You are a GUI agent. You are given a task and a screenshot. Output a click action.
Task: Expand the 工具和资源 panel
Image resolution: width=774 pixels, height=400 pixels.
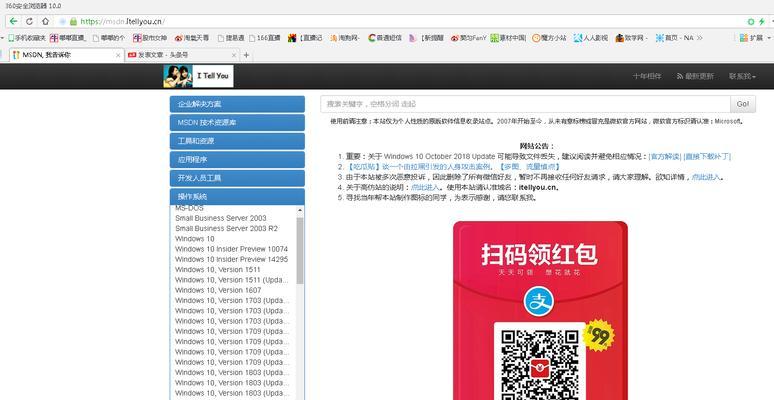click(237, 141)
